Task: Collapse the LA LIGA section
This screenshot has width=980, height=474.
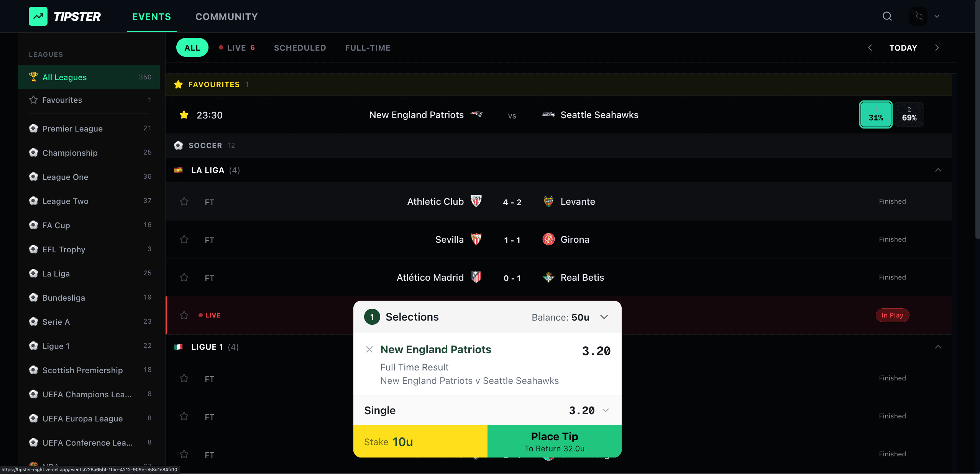Action: pyautogui.click(x=938, y=170)
